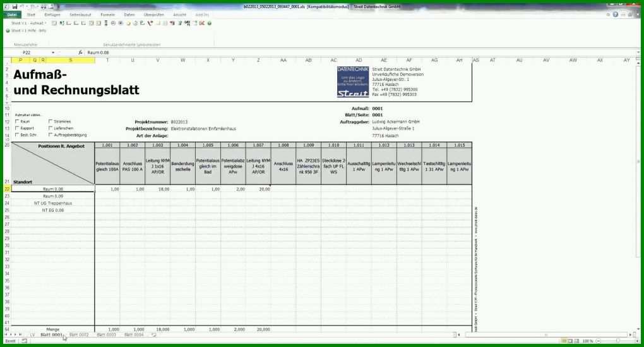
Task: Click the green Hilfe-Info globe icon
Action: coord(8,30)
